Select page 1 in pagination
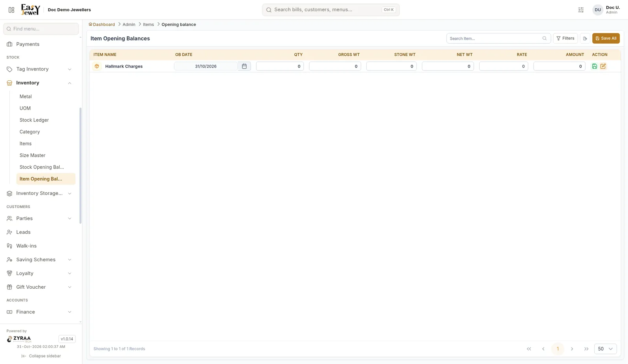This screenshot has height=364, width=628. click(558, 349)
